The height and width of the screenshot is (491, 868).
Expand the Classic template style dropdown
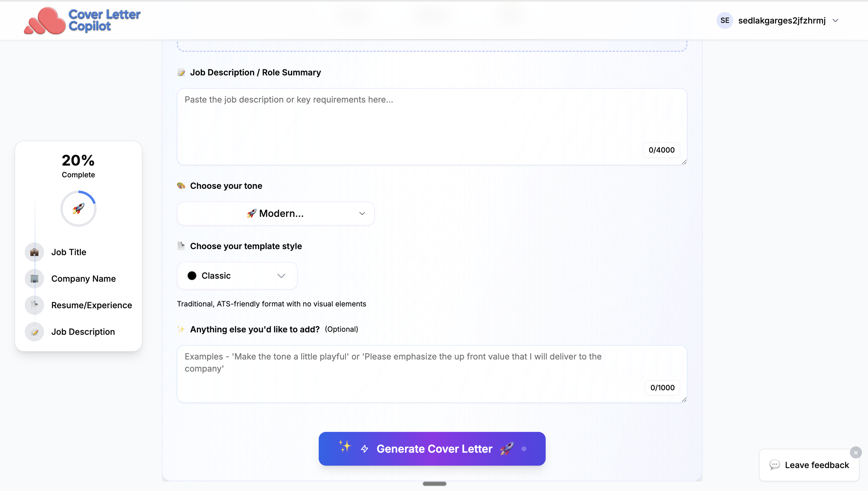point(237,276)
